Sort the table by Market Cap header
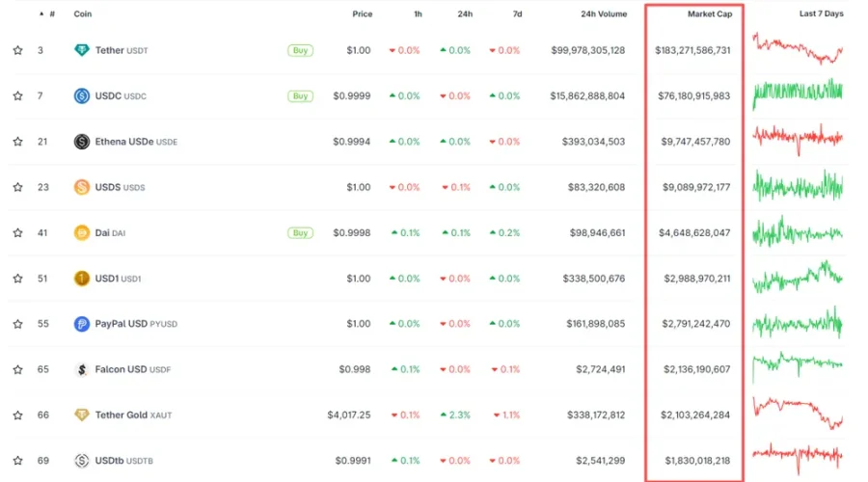The width and height of the screenshot is (868, 482). pyautogui.click(x=709, y=14)
